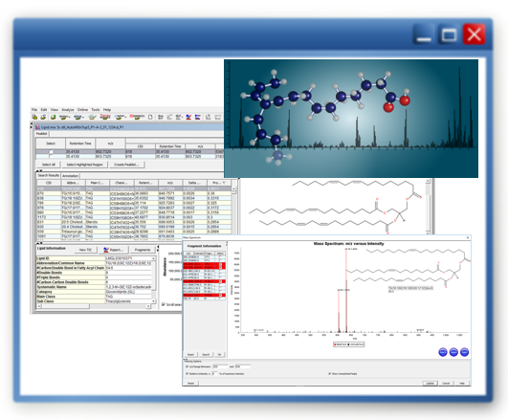
Task: Collapse the Filtering Options panel arrows
Action: click(x=186, y=359)
